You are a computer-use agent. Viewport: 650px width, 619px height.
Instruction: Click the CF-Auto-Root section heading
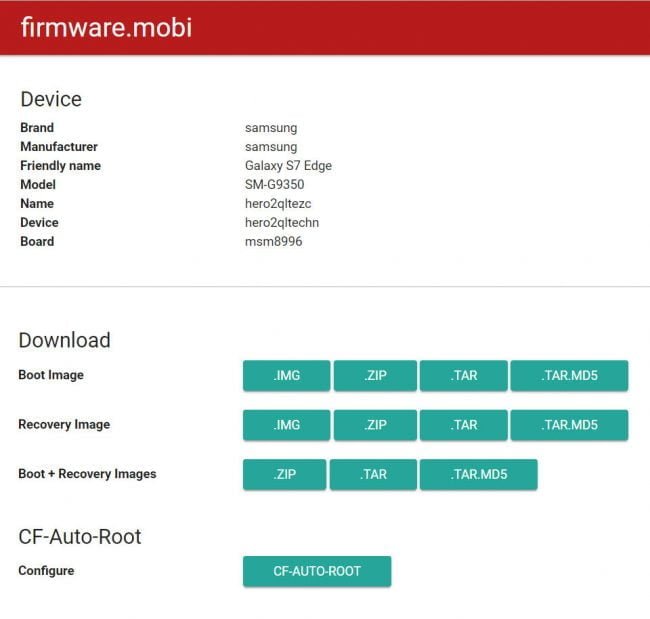pyautogui.click(x=80, y=536)
